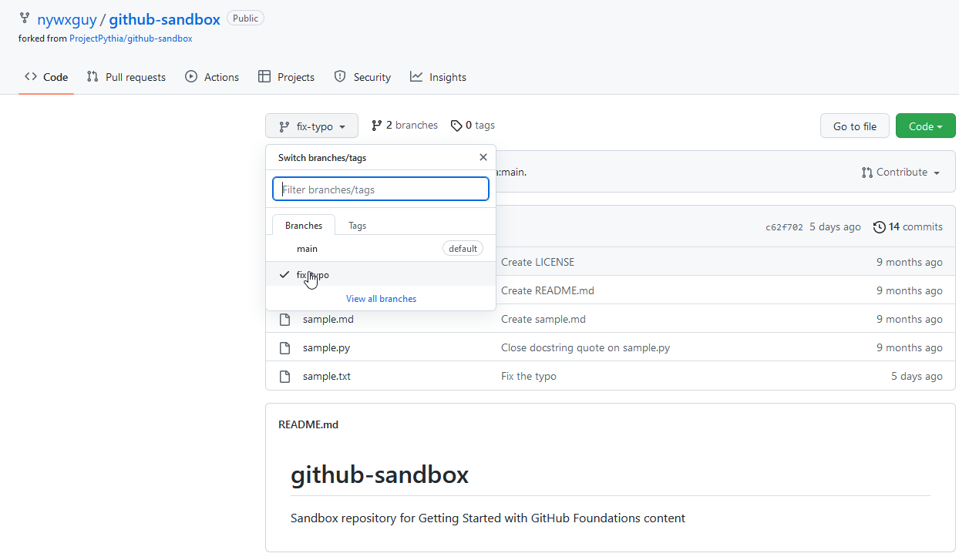Click the README.md heading label
The width and height of the screenshot is (959, 560).
(x=308, y=424)
